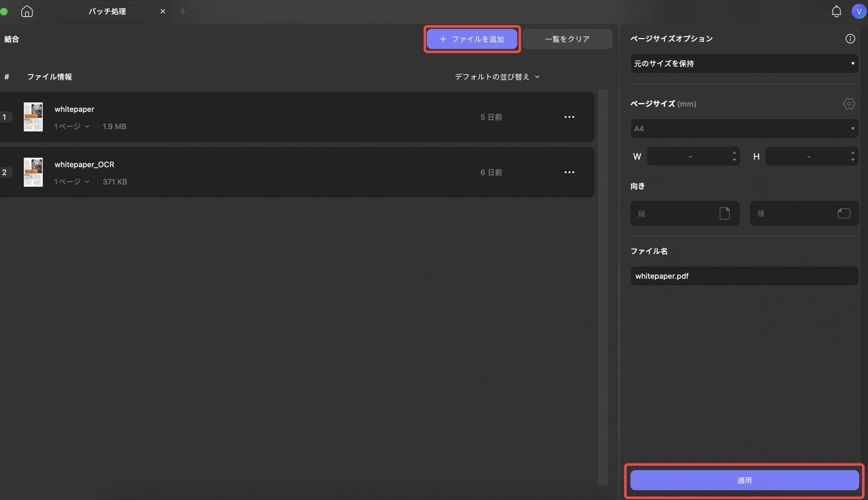Open the A4 page size dropdown
868x500 pixels.
(744, 128)
